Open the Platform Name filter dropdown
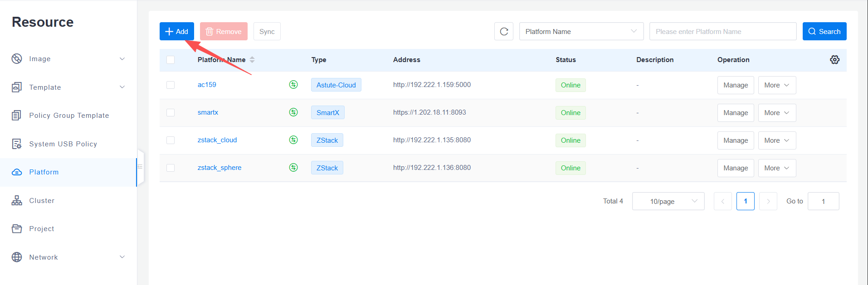Image resolution: width=868 pixels, height=285 pixels. pos(581,32)
